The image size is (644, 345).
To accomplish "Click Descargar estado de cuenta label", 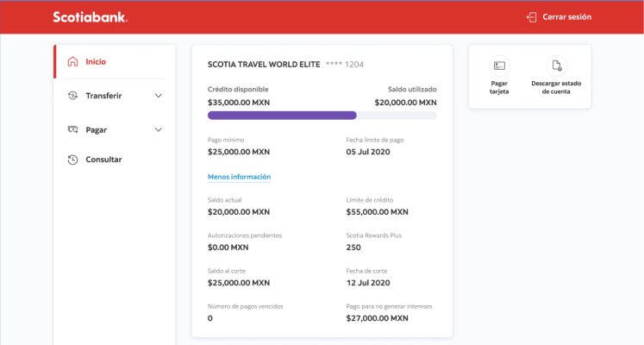I will (x=556, y=87).
